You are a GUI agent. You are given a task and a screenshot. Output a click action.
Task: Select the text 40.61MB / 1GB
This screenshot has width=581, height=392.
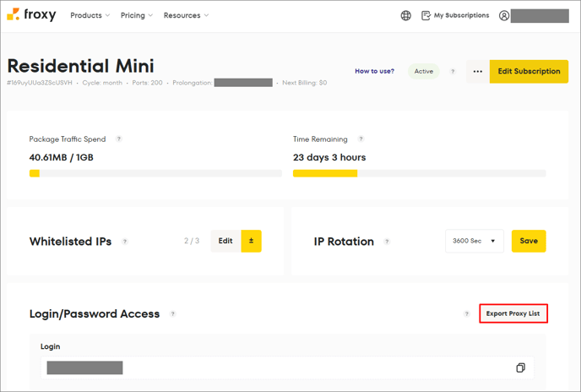coord(61,158)
